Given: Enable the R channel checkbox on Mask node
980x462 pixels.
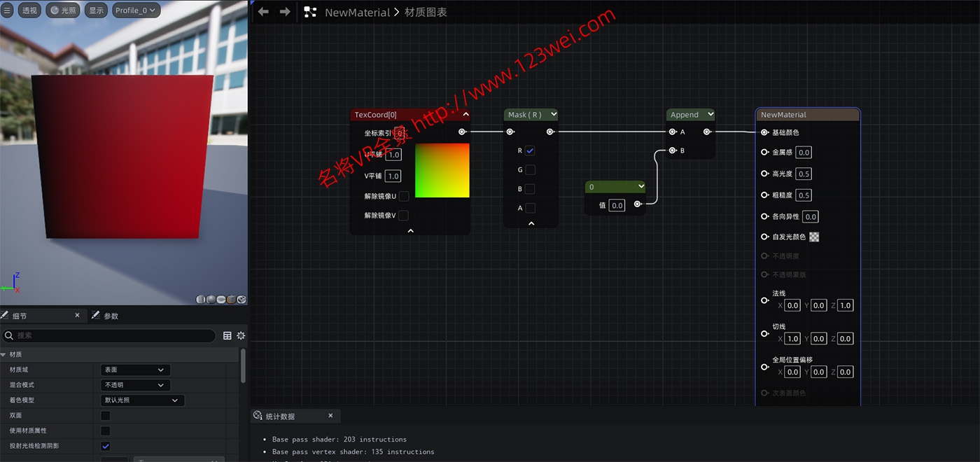Looking at the screenshot, I should 530,150.
